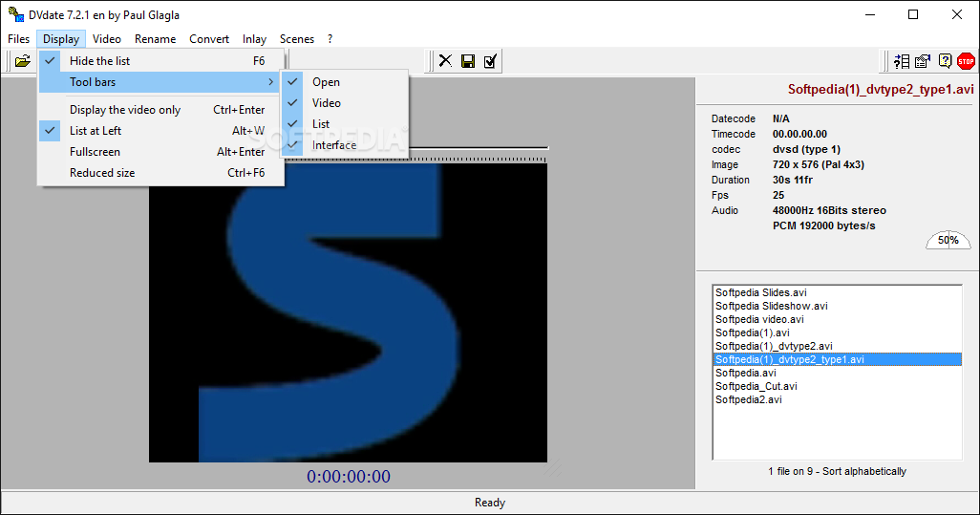Select Softpedia(1).avi in list
This screenshot has height=515, width=980.
coord(837,333)
